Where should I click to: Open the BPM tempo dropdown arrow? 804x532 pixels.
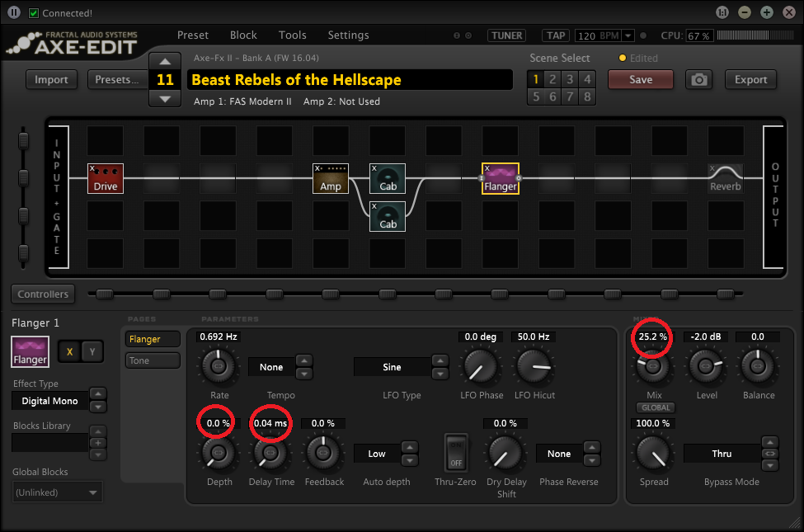tap(628, 36)
